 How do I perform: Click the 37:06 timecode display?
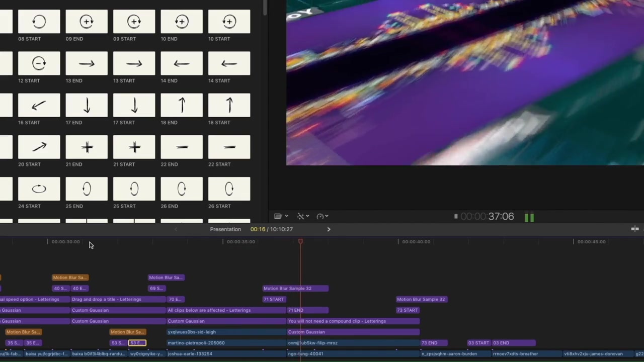coord(487,217)
